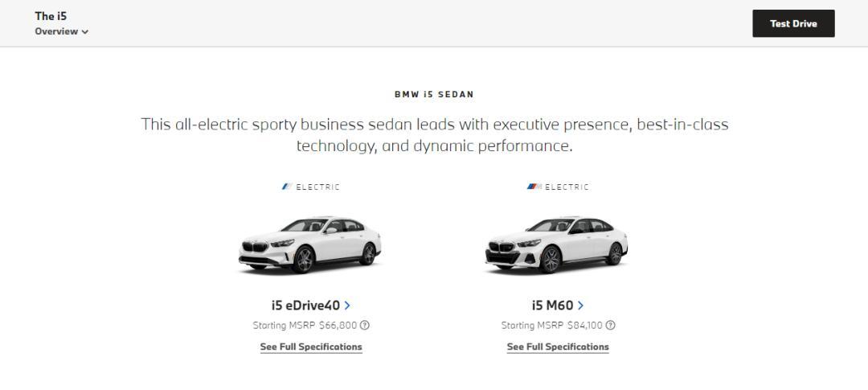This screenshot has height=390, width=868.
Task: Select the white i5 M60 car image
Action: click(x=556, y=244)
